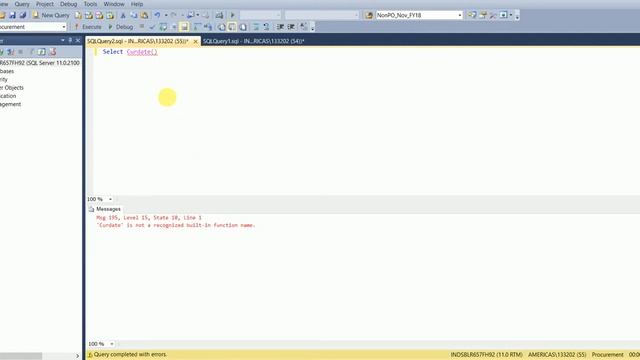The image size is (640, 360).
Task: Open the Messages pane 100 % zoom dropdown
Action: (x=111, y=344)
